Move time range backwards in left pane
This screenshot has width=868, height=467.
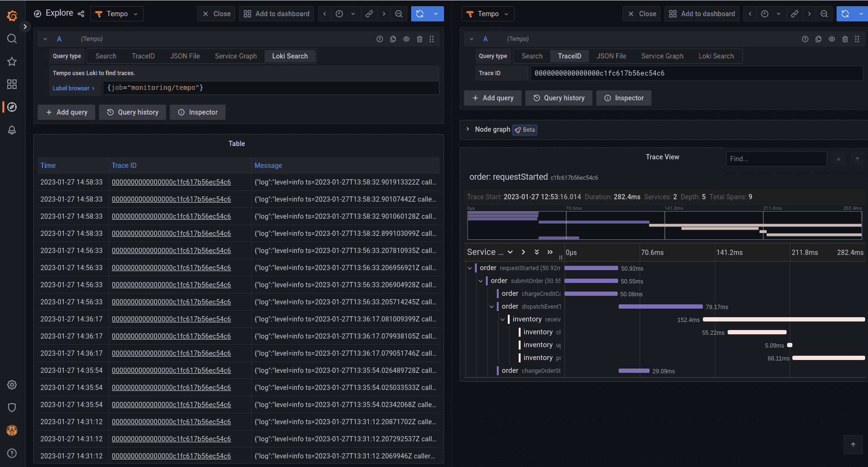click(325, 14)
